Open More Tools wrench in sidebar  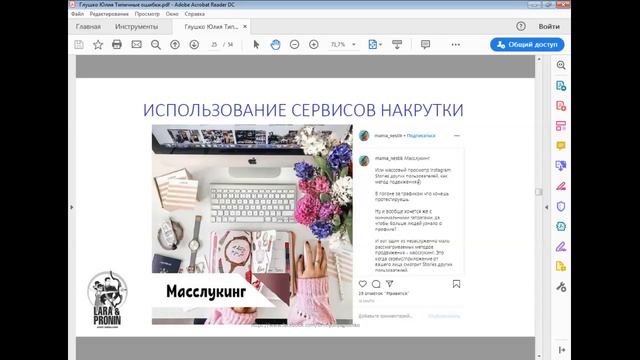pos(561,287)
